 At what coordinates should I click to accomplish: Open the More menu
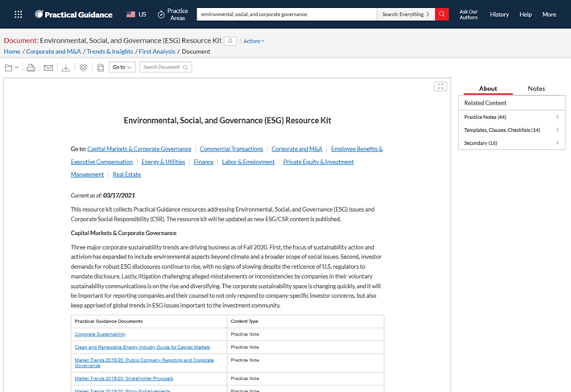coord(549,14)
